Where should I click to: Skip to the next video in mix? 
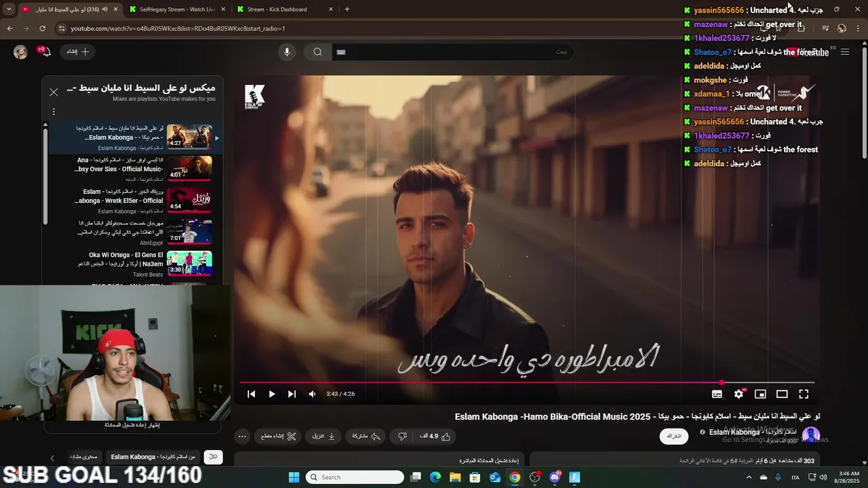(x=292, y=394)
